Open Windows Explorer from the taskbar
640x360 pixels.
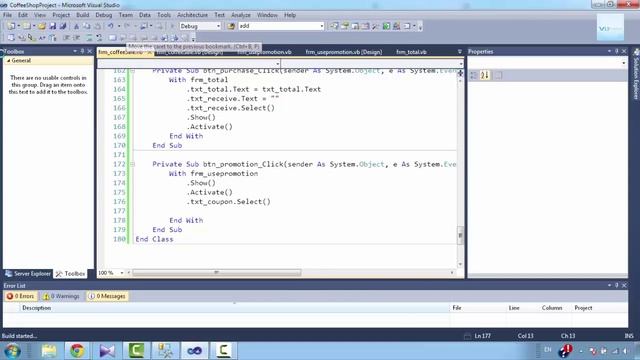coord(49,350)
